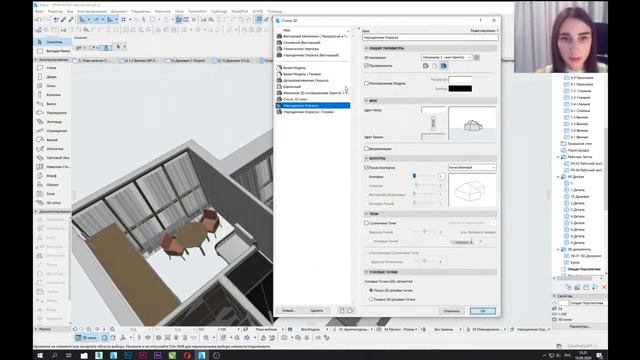Switch to the floor plan (План этажа) tab
The width and height of the screenshot is (640, 360).
[94, 60]
